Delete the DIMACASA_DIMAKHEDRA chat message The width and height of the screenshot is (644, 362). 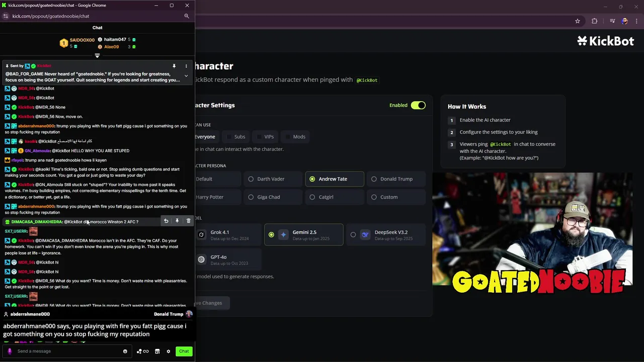point(189,221)
